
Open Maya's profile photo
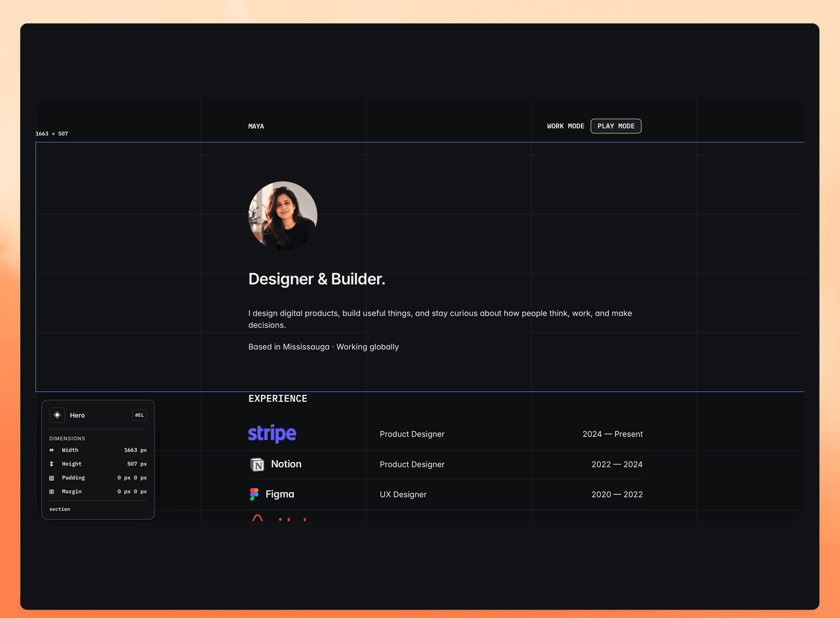point(283,216)
